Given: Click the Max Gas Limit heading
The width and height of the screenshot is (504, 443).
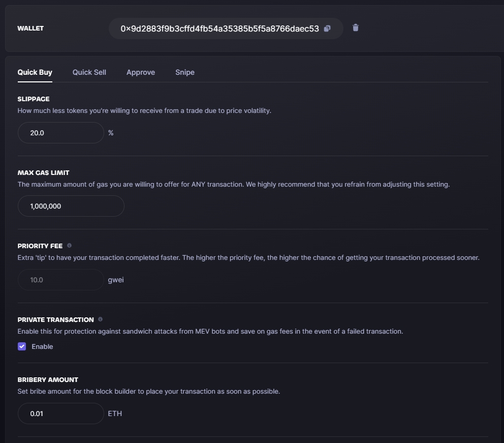Looking at the screenshot, I should coord(43,173).
